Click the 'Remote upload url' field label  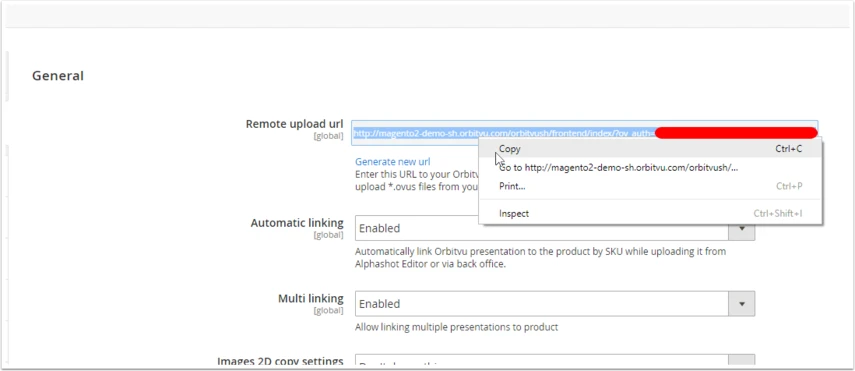click(x=294, y=124)
